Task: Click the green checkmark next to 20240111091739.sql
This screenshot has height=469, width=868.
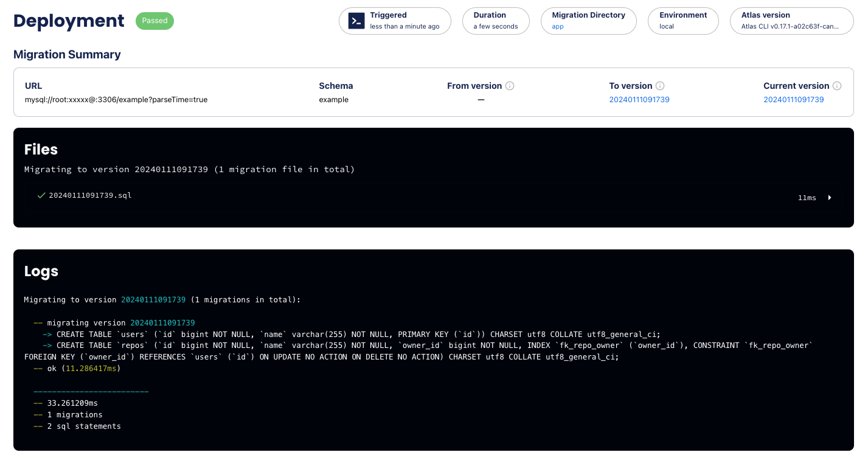Action: pyautogui.click(x=41, y=195)
